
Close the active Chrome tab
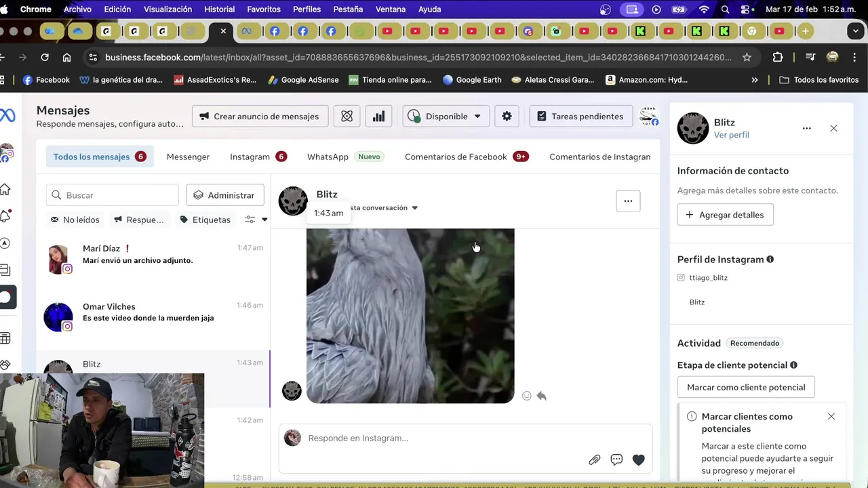223,31
